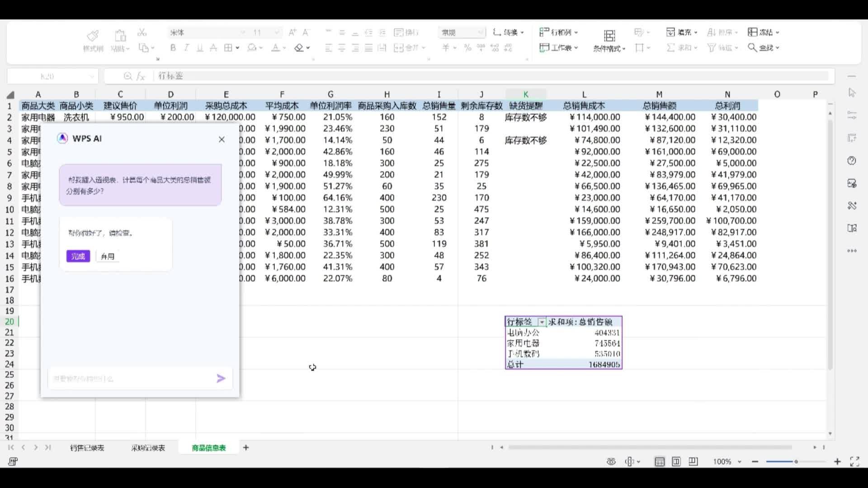Open the 行标签 filter dropdown in pivot table

542,322
